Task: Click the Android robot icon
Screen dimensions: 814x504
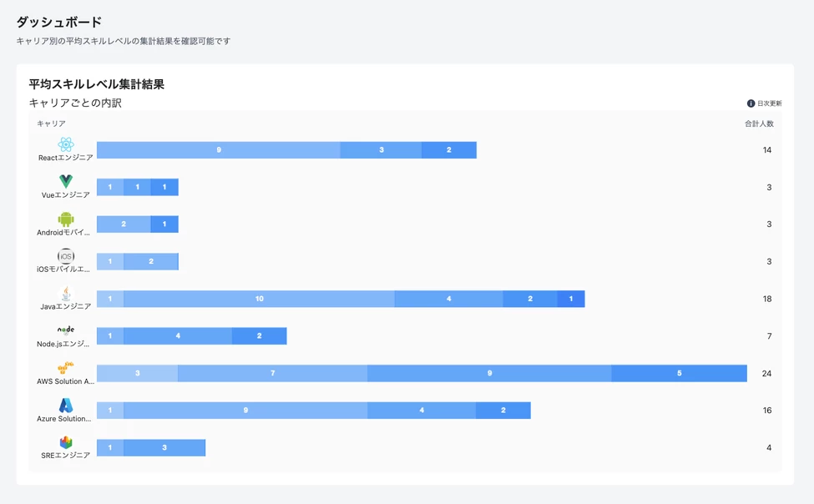Action: pyautogui.click(x=66, y=219)
